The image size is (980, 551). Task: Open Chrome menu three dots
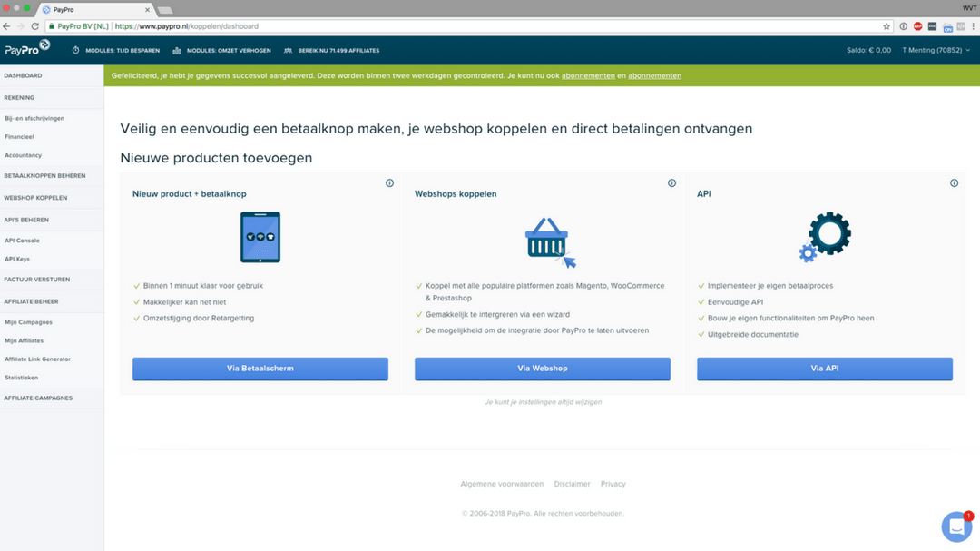pos(973,26)
